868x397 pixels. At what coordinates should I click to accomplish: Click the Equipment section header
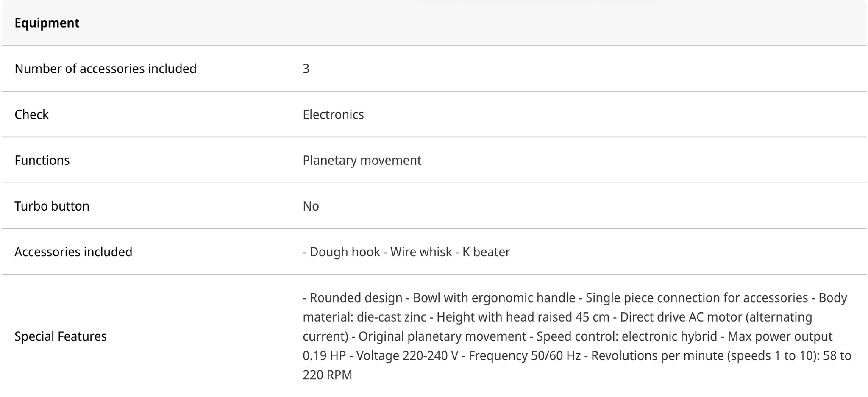[x=47, y=23]
